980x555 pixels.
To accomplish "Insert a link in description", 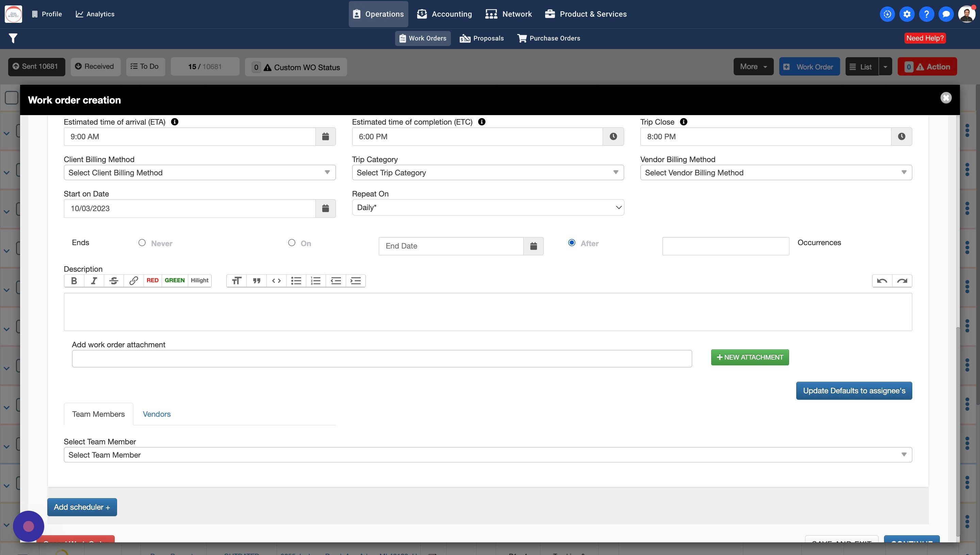I will point(133,281).
